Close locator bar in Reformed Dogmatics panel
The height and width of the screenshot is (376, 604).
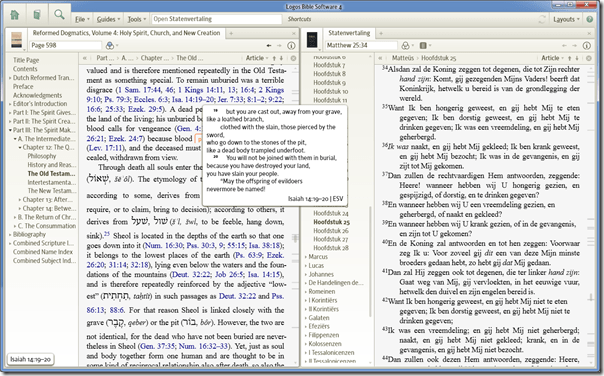[293, 58]
